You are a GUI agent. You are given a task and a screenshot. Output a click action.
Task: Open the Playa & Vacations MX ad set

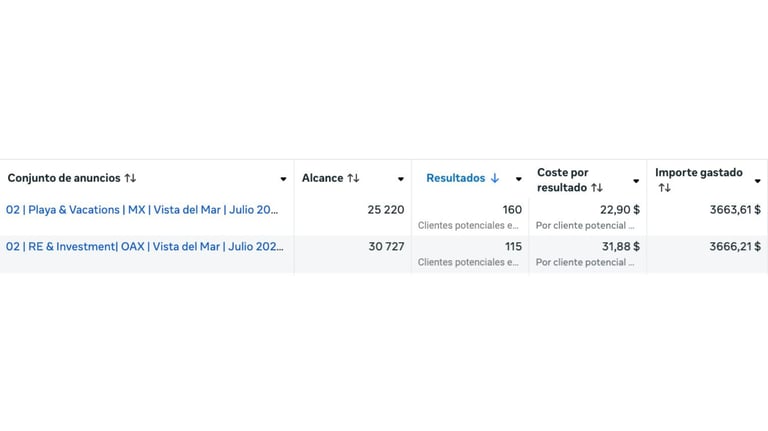click(143, 210)
